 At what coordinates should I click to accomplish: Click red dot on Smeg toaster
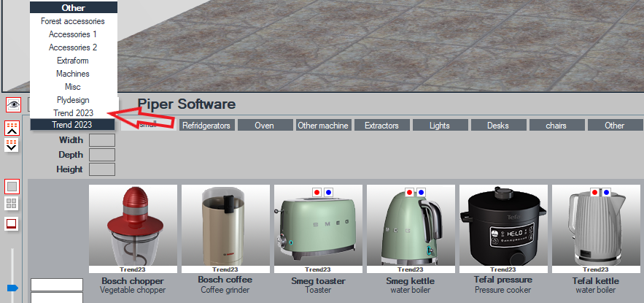(317, 192)
